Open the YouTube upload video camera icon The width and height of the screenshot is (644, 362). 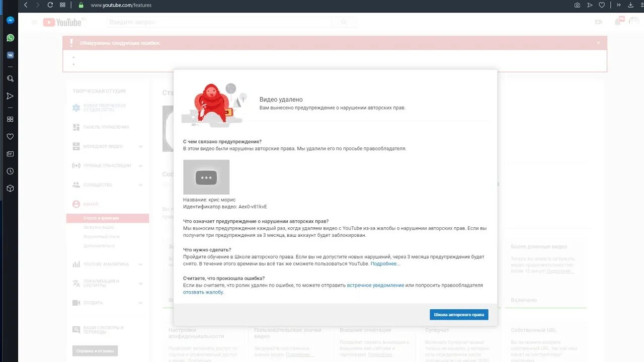point(598,22)
